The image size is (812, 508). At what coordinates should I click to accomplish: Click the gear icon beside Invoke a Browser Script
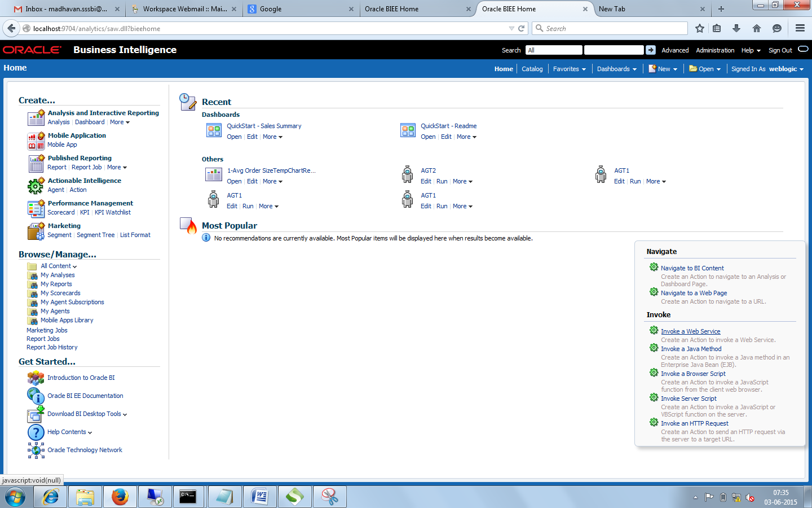[654, 373]
